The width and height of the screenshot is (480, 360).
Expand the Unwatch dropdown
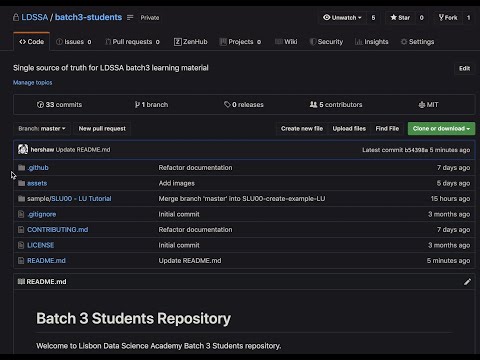point(342,17)
